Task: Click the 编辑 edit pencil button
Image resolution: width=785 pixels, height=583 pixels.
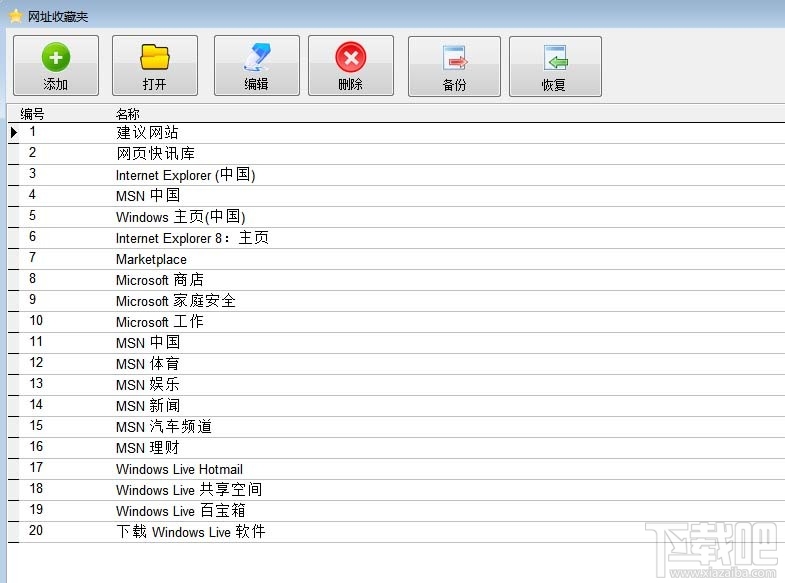Action: (x=256, y=66)
